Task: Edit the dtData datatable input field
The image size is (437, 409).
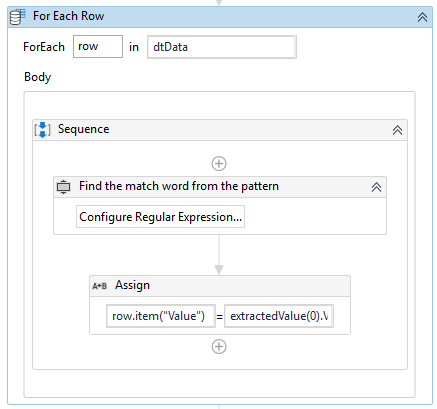Action: (x=222, y=47)
